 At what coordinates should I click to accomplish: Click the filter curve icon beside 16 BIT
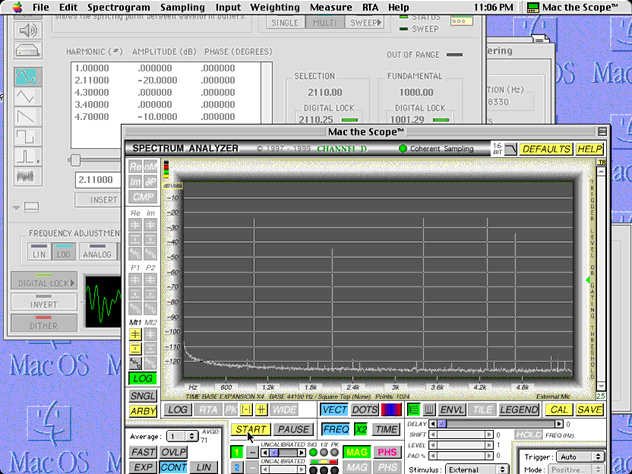[511, 149]
